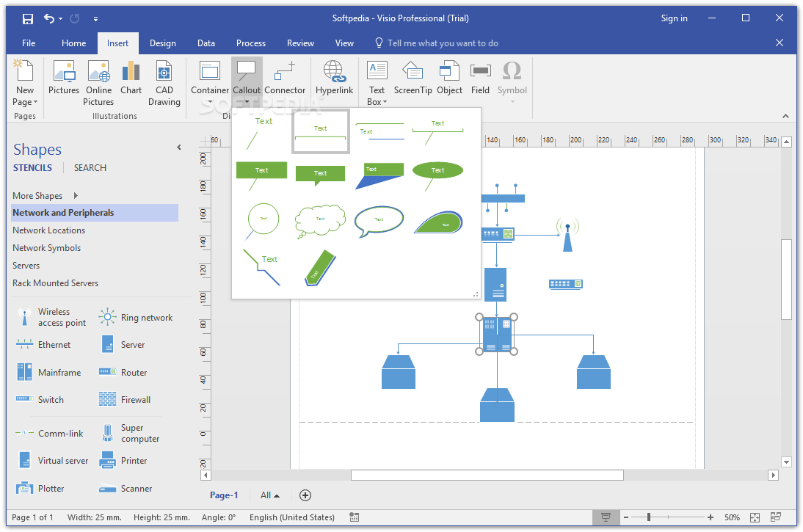Open Online Pictures tool
Image resolution: width=803 pixels, height=532 pixels.
point(98,84)
